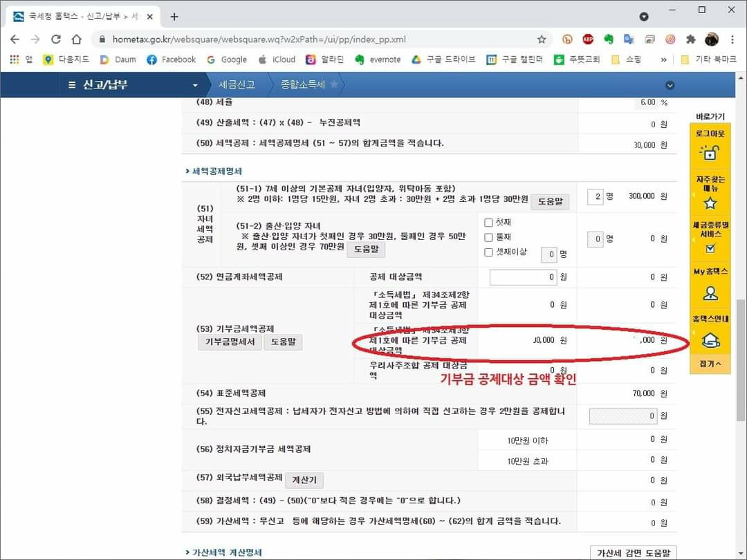747x560 pixels.
Task: Open the Chrome extensions puzzle icon
Action: 690,39
